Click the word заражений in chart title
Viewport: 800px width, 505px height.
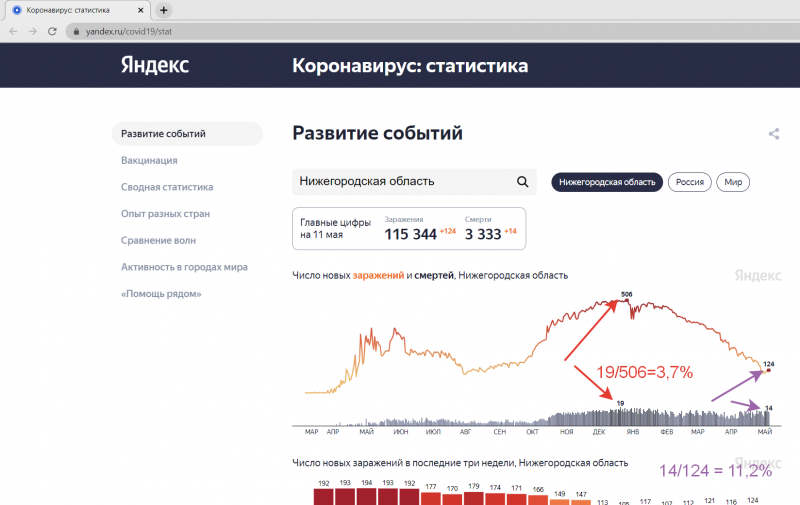point(378,275)
